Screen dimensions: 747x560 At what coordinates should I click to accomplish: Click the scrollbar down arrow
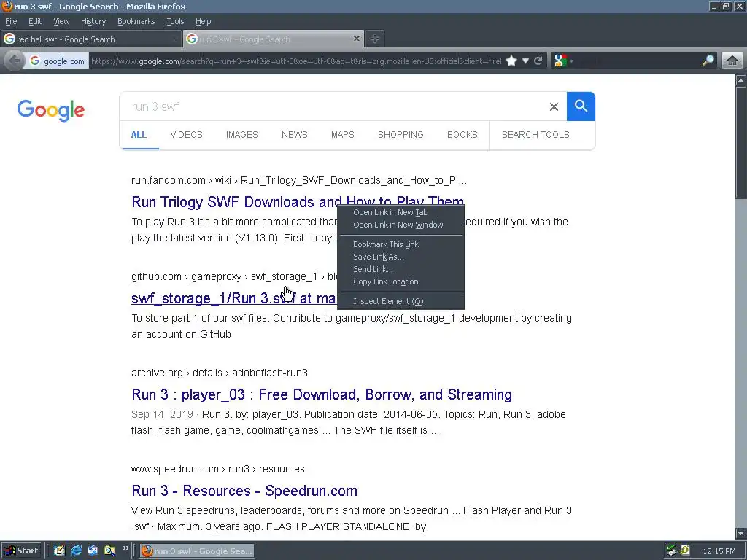[x=741, y=533]
